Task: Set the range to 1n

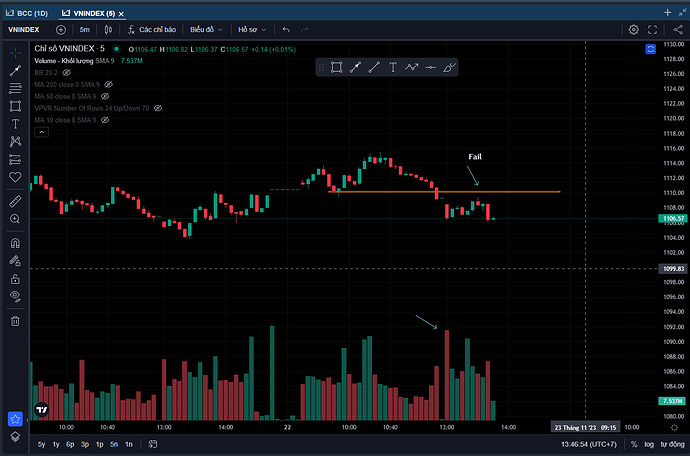Action: 129,444
